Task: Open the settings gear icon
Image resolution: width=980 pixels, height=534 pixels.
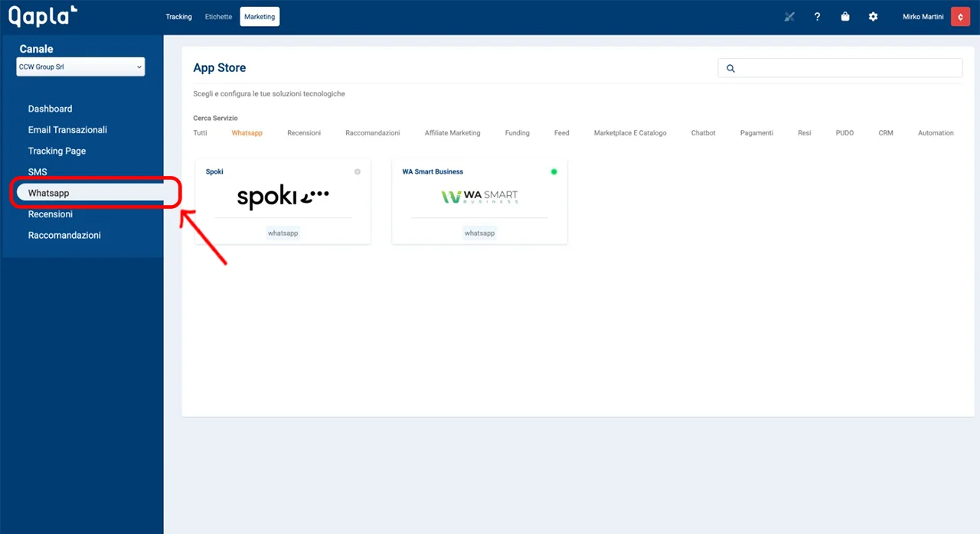Action: 873,17
